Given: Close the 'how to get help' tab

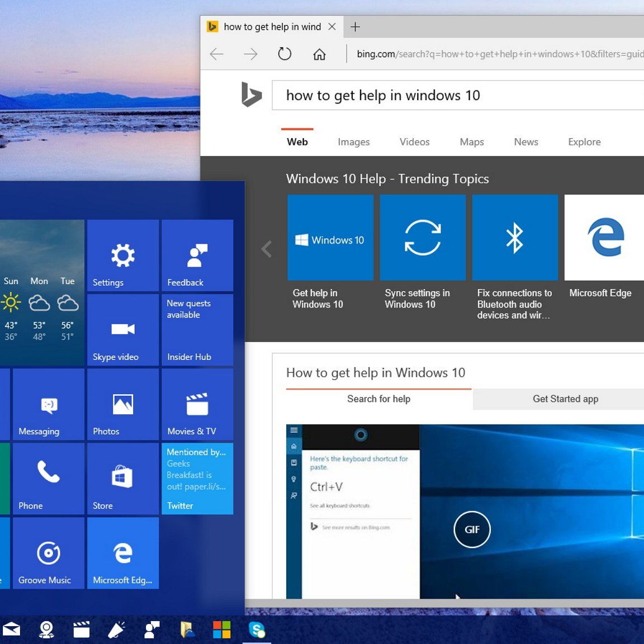Looking at the screenshot, I should 332,27.
